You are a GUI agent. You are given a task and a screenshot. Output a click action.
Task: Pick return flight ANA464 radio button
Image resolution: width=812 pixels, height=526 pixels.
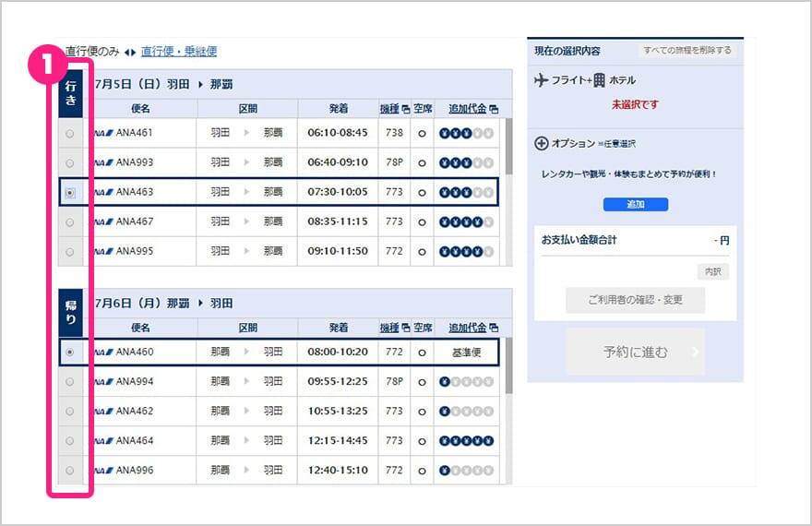[71, 441]
